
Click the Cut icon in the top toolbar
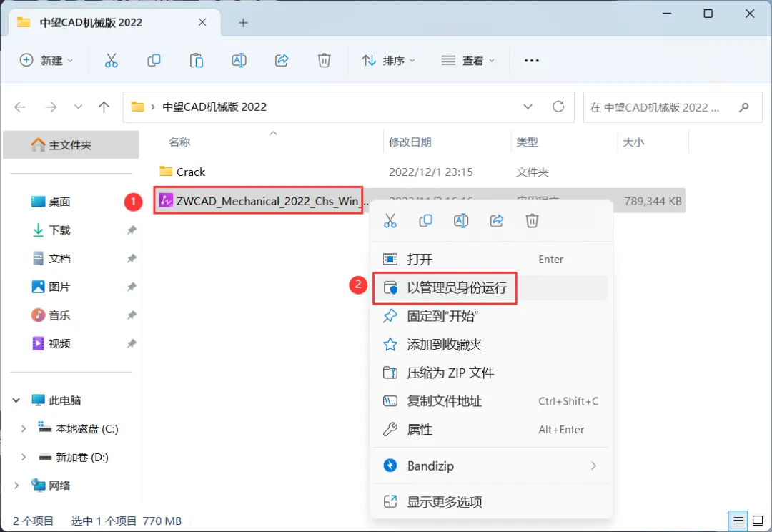pos(112,61)
